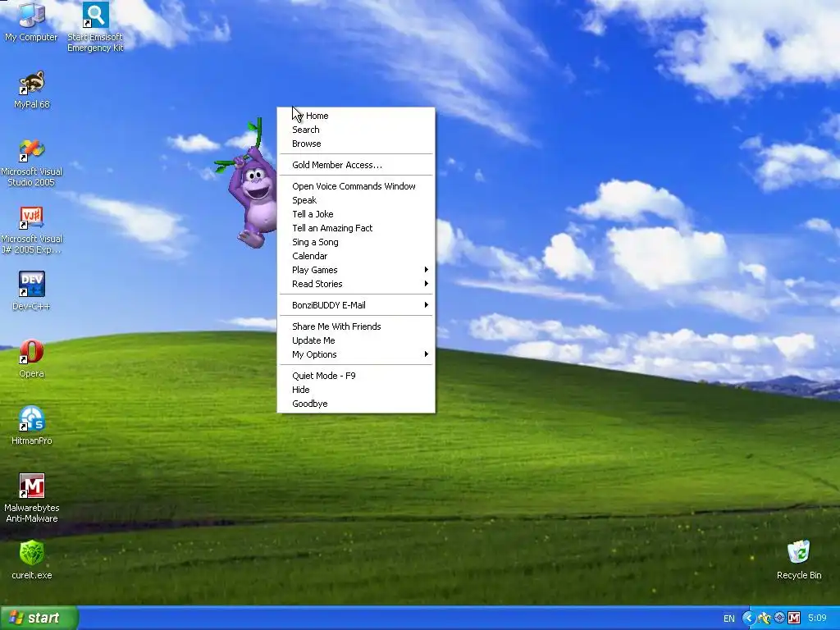Select the Dev-C++ desktop shortcut

pos(32,291)
